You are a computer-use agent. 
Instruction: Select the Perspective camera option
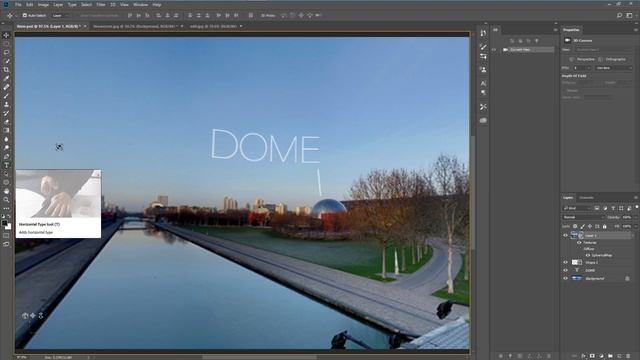point(583,59)
